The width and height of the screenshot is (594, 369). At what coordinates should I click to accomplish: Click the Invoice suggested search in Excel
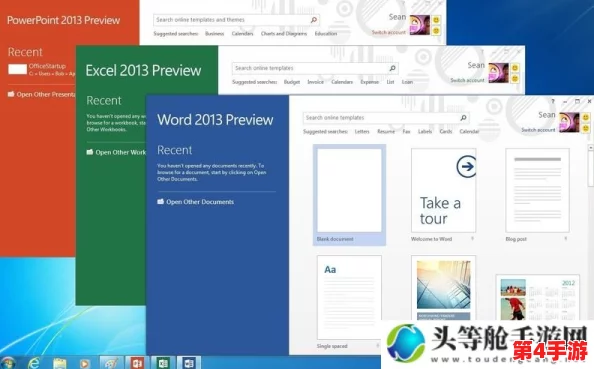315,82
